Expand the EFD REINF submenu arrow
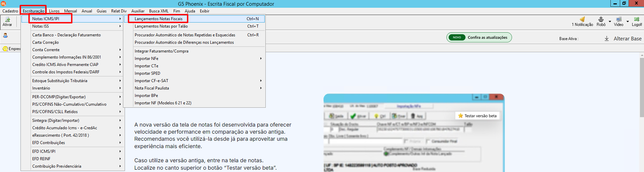The image size is (644, 172). (x=120, y=159)
